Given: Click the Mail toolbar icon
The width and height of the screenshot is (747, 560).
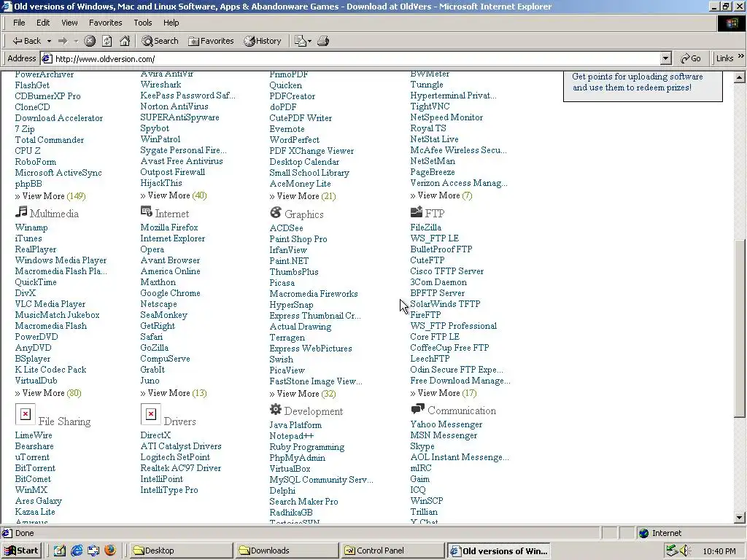Looking at the screenshot, I should (300, 41).
